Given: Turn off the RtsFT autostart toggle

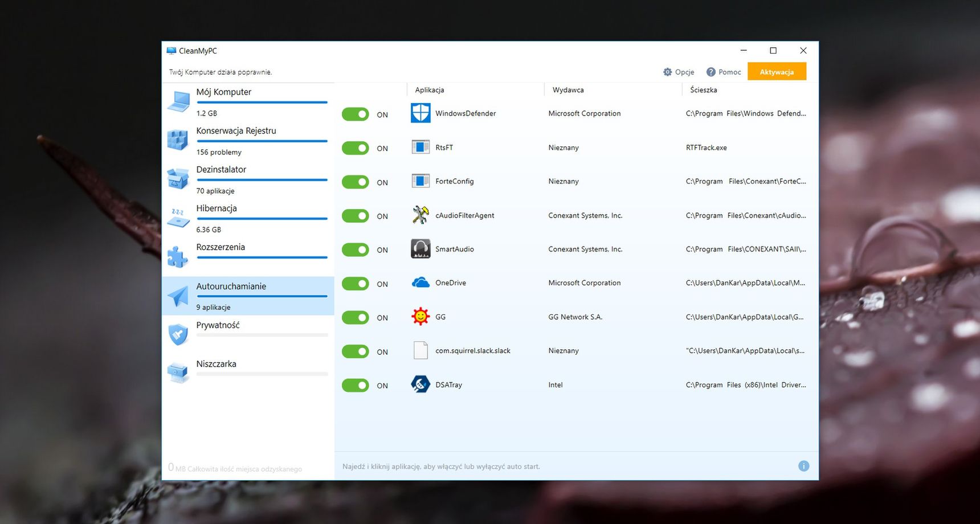Looking at the screenshot, I should click(356, 148).
